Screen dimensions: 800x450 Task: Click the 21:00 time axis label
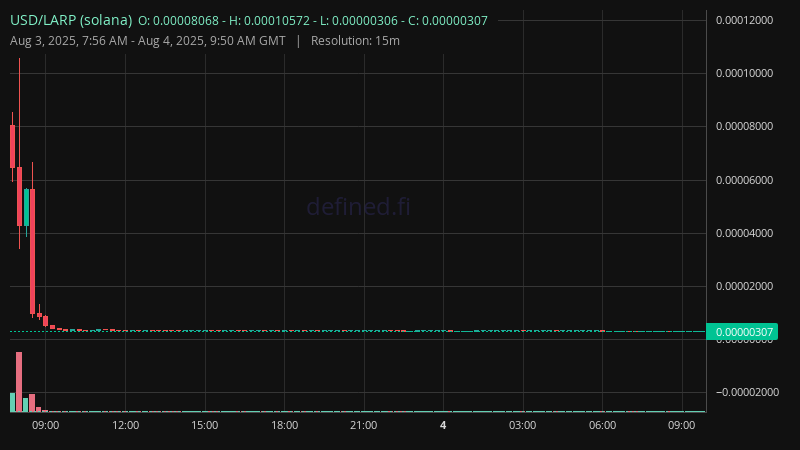pyautogui.click(x=364, y=426)
